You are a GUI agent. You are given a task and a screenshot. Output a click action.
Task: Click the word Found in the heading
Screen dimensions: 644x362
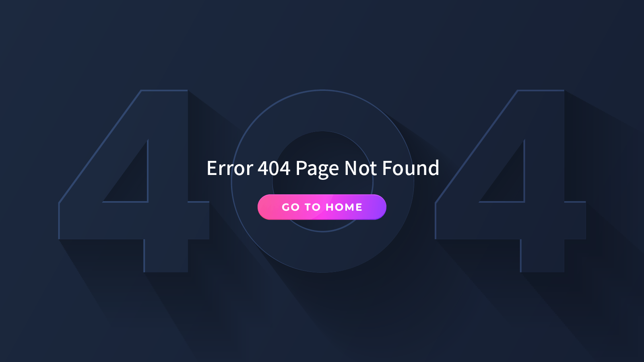411,168
